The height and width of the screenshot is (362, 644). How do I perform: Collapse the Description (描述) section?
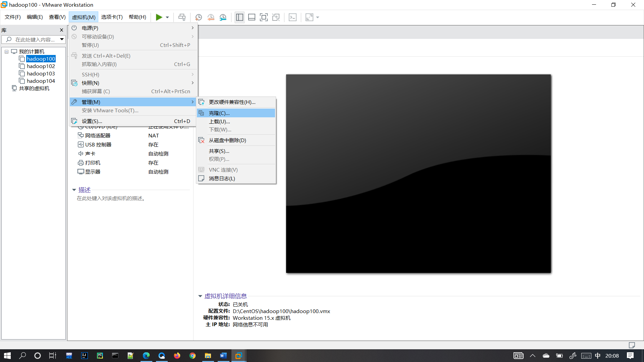pyautogui.click(x=74, y=190)
